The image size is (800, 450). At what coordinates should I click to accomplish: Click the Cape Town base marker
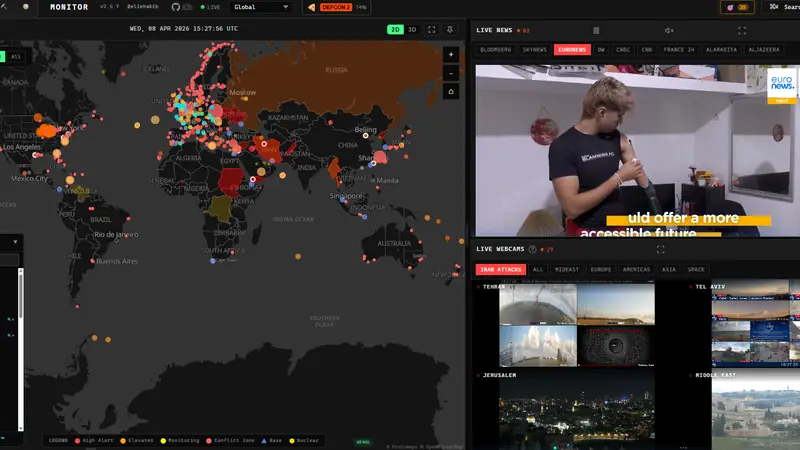point(213,261)
